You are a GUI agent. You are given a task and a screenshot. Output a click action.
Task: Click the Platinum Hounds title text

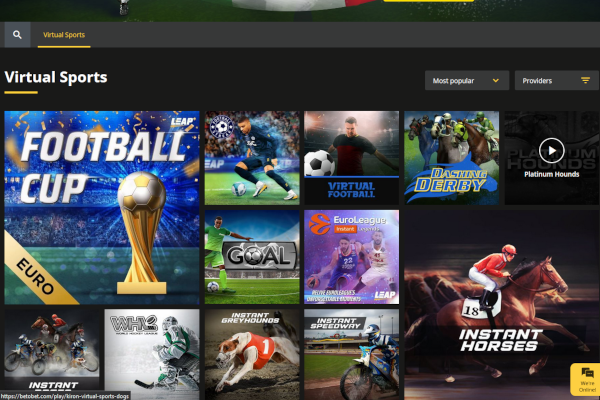551,174
